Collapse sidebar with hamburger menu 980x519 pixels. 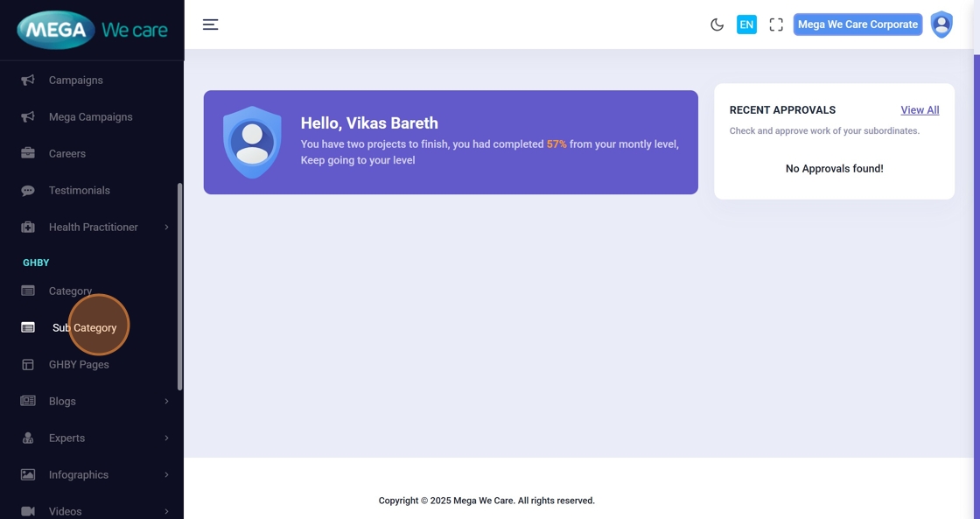[x=210, y=25]
